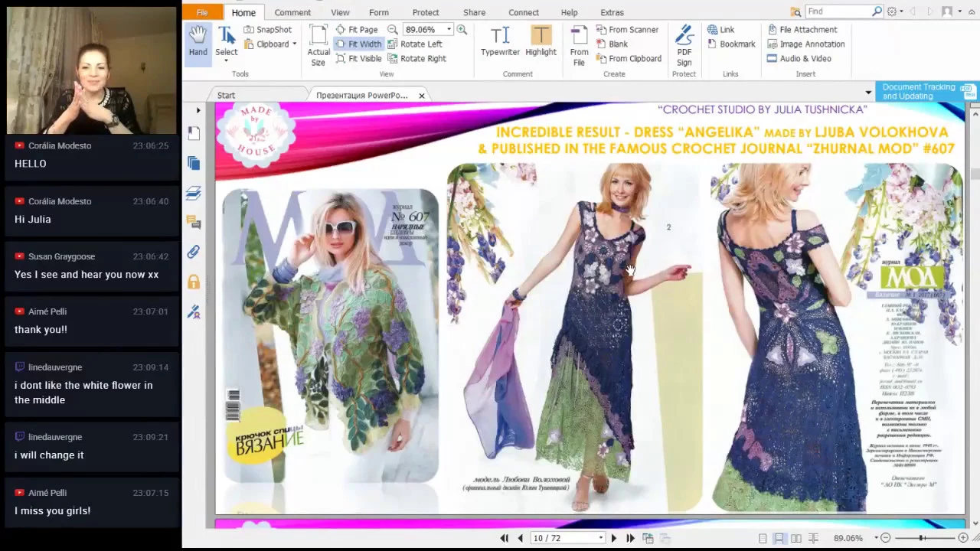Image resolution: width=980 pixels, height=551 pixels.
Task: Go to the previous page
Action: tap(521, 538)
